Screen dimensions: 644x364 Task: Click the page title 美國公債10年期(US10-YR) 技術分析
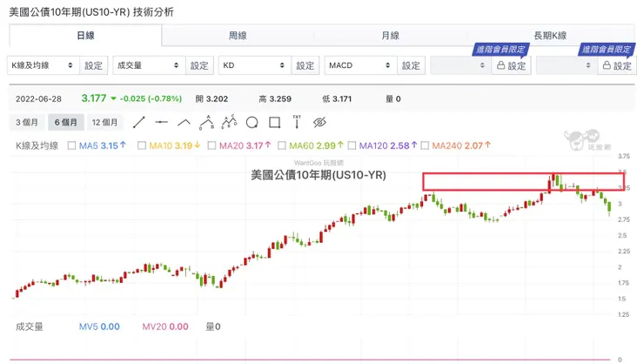91,12
